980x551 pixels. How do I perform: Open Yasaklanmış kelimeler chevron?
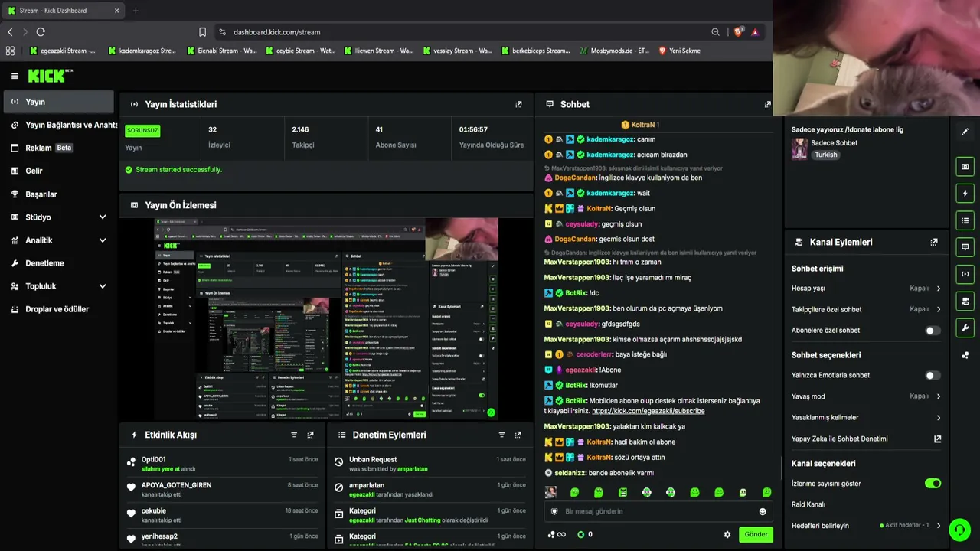pos(938,418)
